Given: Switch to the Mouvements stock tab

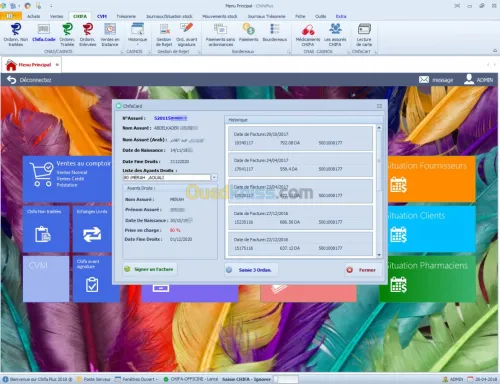Looking at the screenshot, I should tap(220, 16).
